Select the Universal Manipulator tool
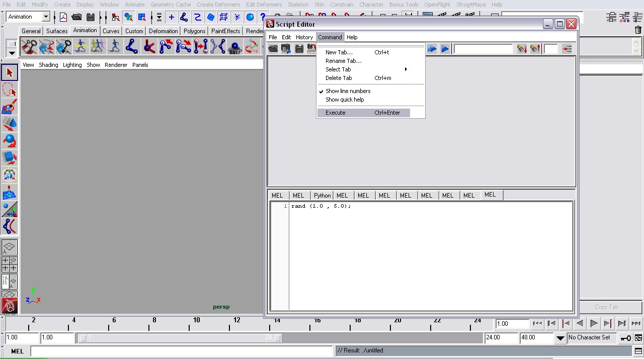644x359 pixels. point(9,175)
